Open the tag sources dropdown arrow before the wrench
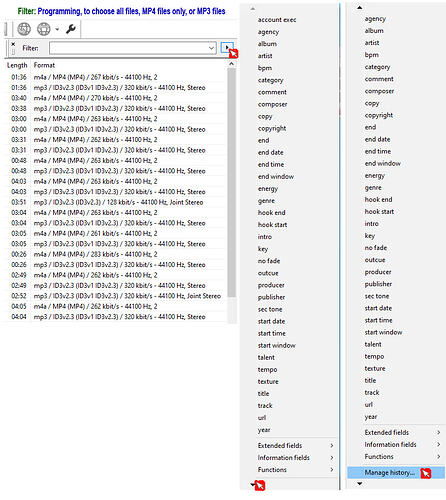Viewport: 446px width, 500px height. 57,29
